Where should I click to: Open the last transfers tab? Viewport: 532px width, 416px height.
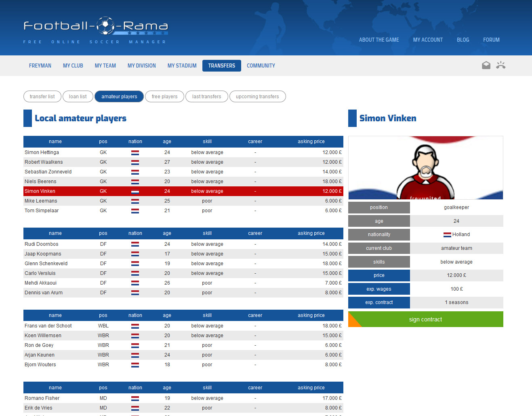coord(207,97)
